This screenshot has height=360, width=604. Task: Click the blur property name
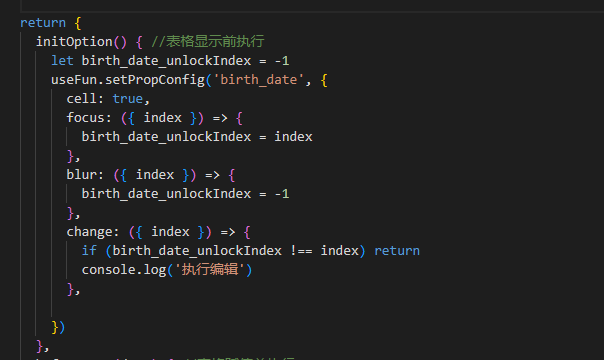coord(81,175)
